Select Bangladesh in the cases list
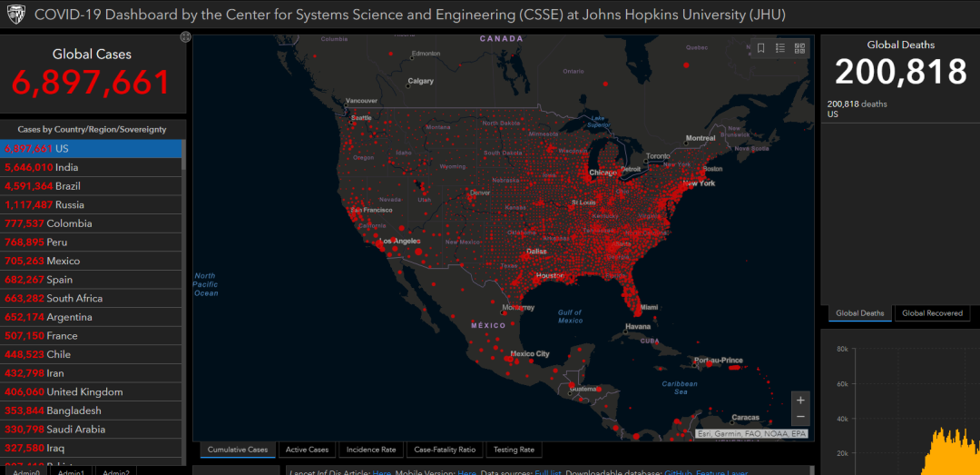The height and width of the screenshot is (475, 980). click(x=91, y=411)
